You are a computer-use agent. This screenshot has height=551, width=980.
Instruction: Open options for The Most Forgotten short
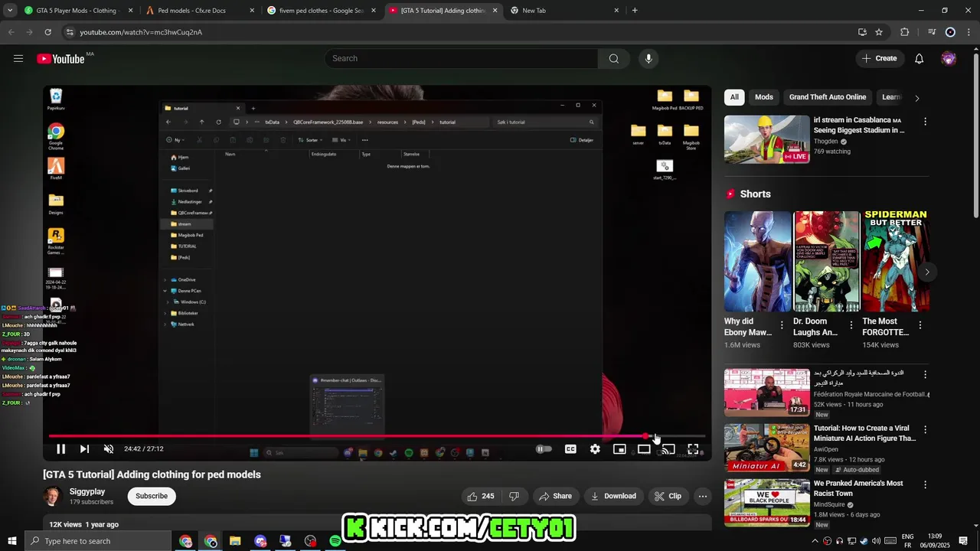920,325
